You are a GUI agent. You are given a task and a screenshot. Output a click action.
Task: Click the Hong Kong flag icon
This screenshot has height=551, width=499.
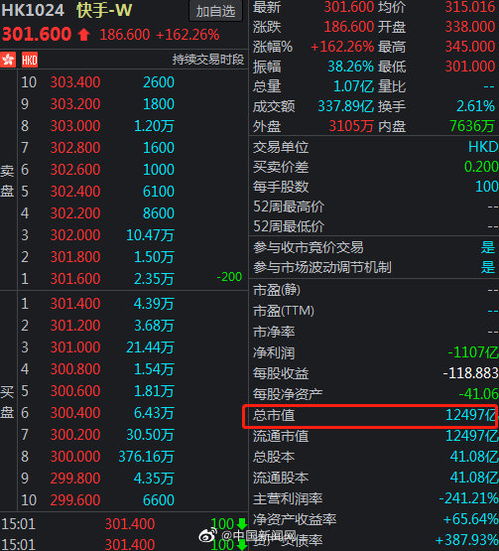[x=8, y=60]
